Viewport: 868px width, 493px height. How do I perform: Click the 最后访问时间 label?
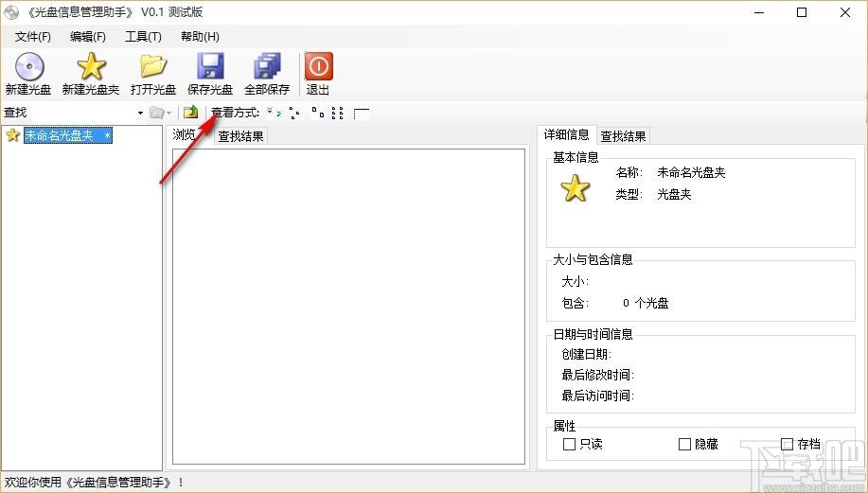(x=598, y=396)
